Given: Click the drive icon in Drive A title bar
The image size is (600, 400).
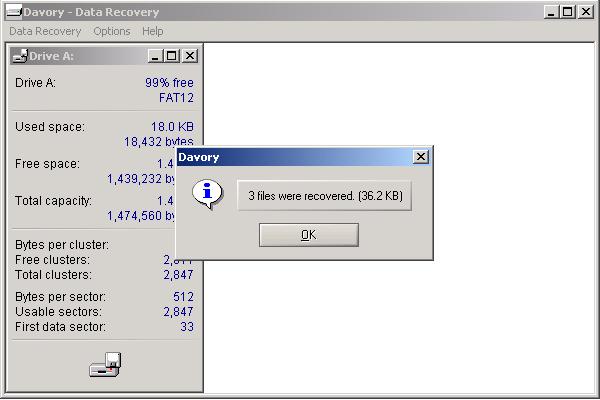Looking at the screenshot, I should (x=20, y=56).
